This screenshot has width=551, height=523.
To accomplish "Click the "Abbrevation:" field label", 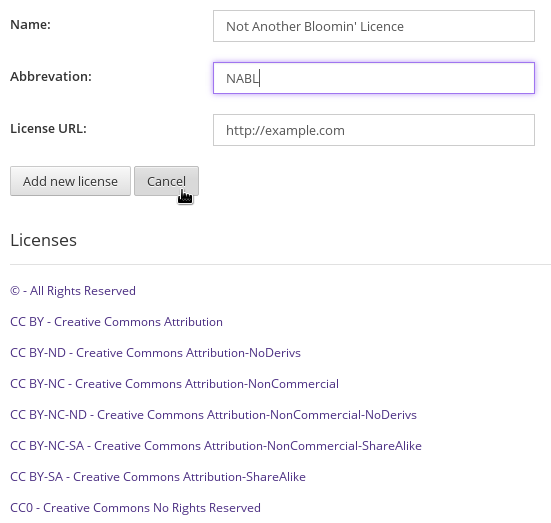I will (51, 76).
